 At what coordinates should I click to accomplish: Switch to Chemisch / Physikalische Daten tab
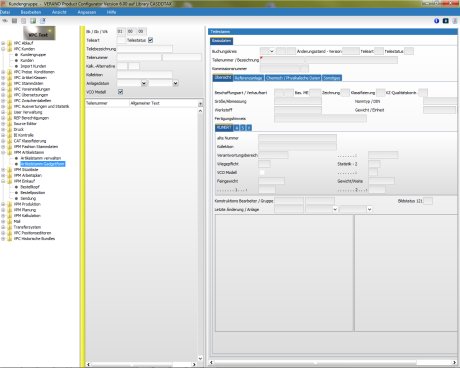293,78
